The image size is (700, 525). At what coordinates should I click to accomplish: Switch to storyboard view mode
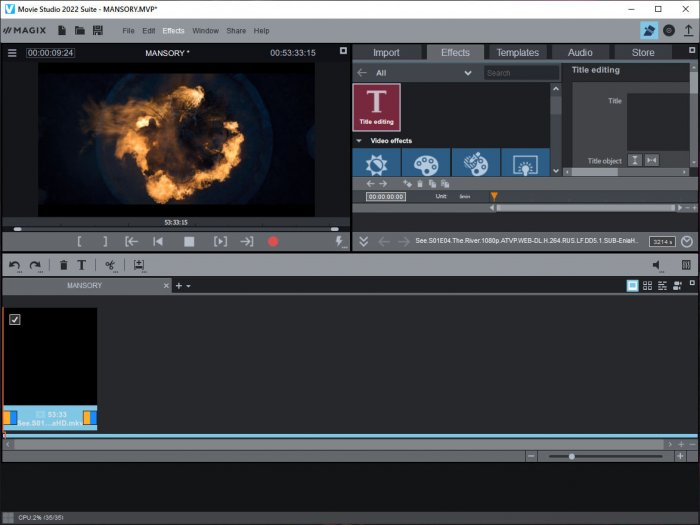pyautogui.click(x=632, y=286)
